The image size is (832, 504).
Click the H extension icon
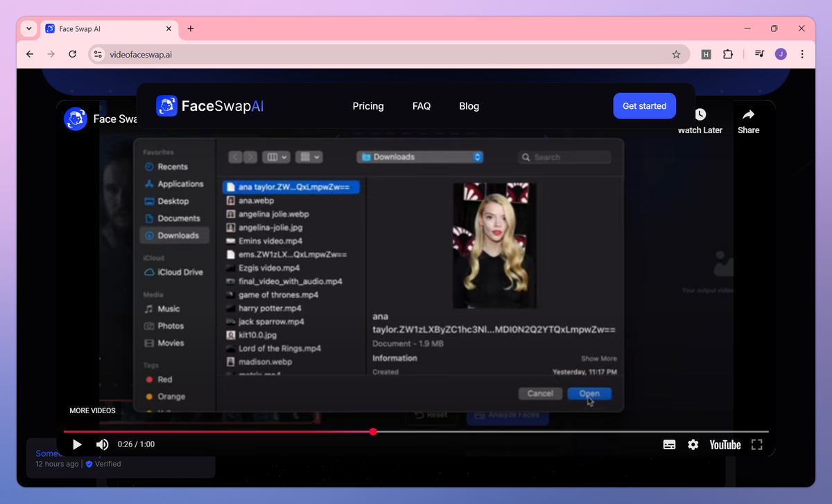coord(706,54)
